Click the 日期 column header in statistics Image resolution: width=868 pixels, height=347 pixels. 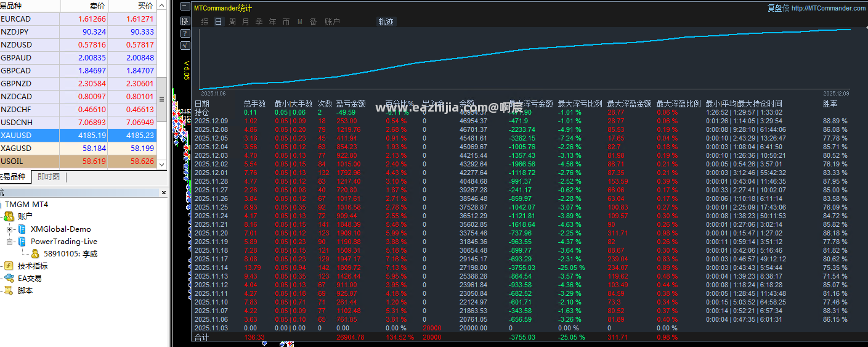coord(202,104)
